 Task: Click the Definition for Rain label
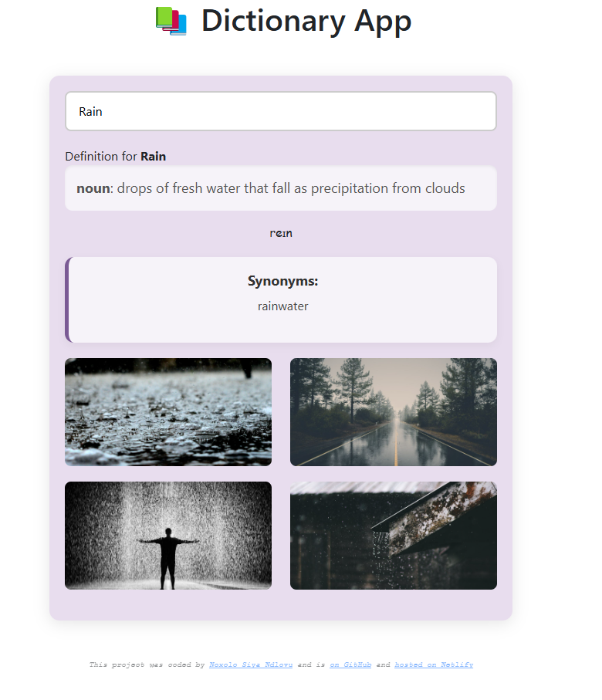pos(115,156)
